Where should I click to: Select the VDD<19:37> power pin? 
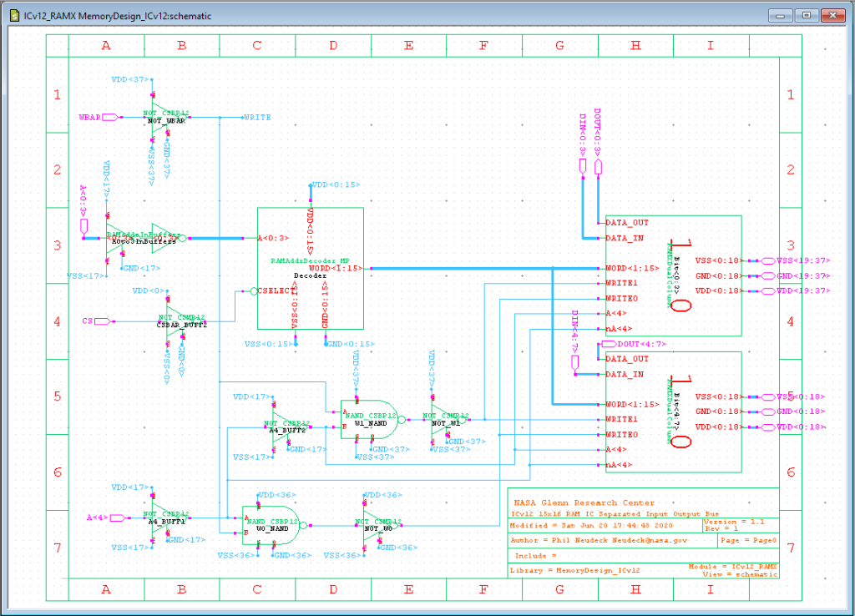pyautogui.click(x=768, y=290)
